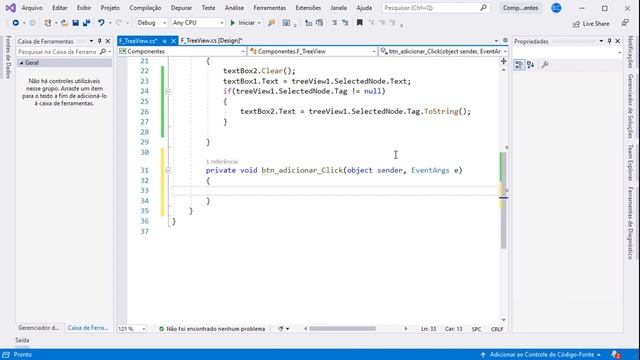Open the Editar menu

[x=60, y=8]
